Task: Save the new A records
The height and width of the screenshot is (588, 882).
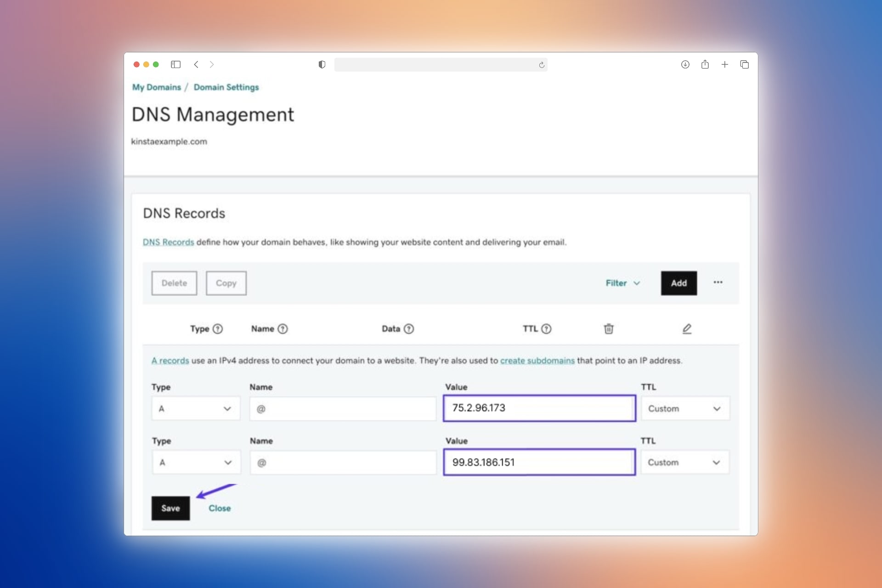Action: tap(170, 508)
